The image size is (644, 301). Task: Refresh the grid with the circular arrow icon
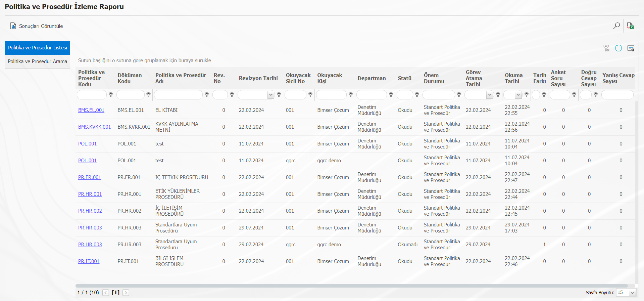pos(618,48)
